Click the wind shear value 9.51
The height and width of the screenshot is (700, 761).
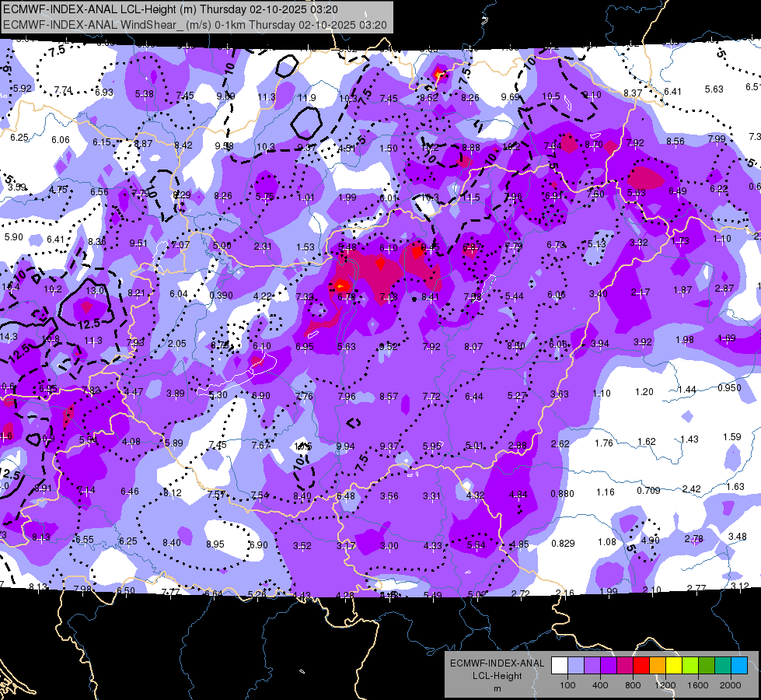tap(138, 243)
